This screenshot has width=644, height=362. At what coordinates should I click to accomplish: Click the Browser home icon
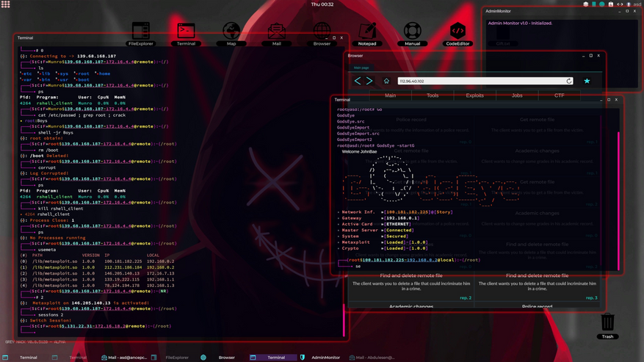[x=386, y=81]
